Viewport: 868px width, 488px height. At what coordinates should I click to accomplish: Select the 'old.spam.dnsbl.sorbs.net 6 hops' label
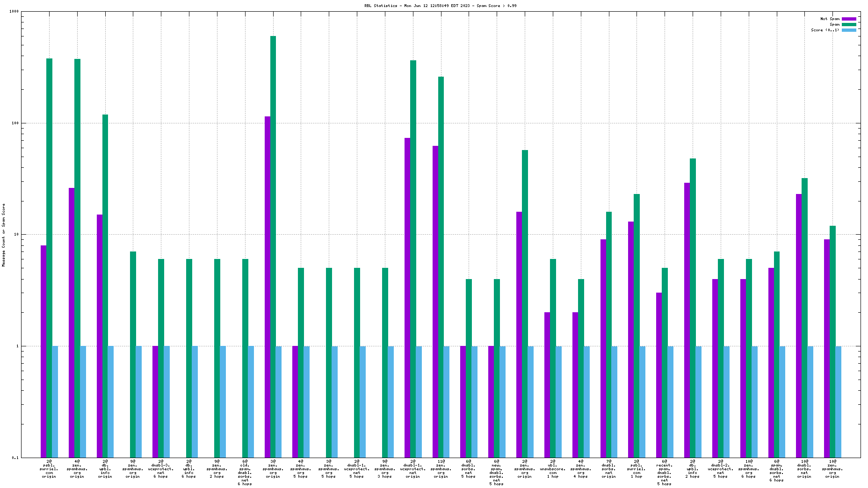coord(245,473)
